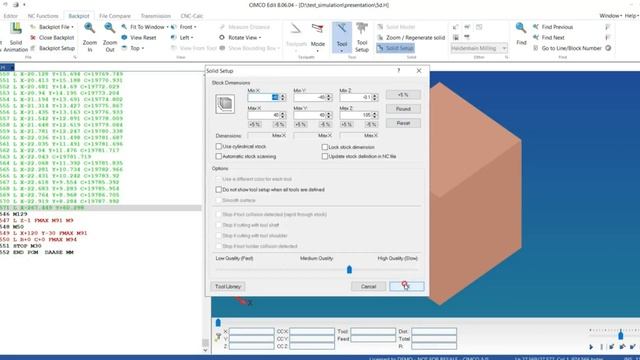
Task: Click the Zoom Out magnifier icon
Action: (x=109, y=29)
